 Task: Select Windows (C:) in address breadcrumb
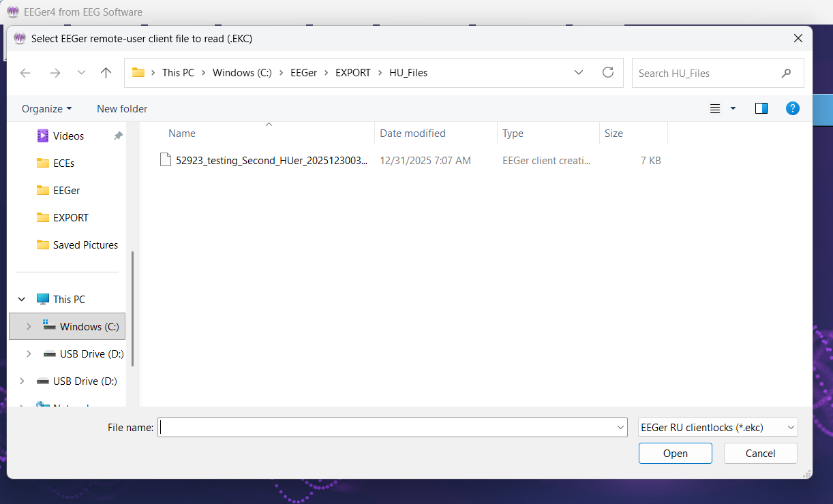pos(242,73)
